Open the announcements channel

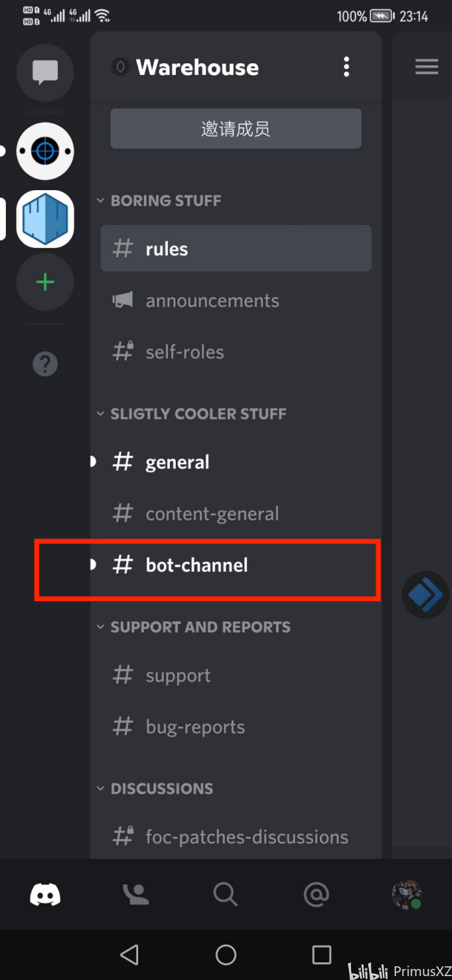pos(236,301)
